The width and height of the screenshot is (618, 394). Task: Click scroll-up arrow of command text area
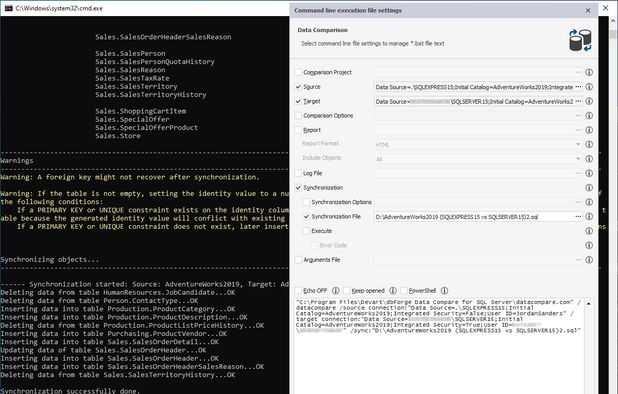tap(588, 304)
